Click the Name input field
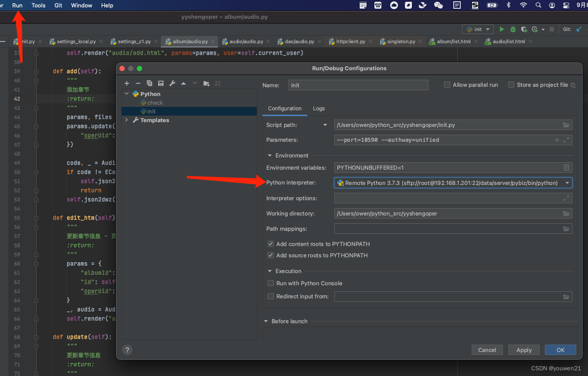This screenshot has height=376, width=588. click(358, 85)
